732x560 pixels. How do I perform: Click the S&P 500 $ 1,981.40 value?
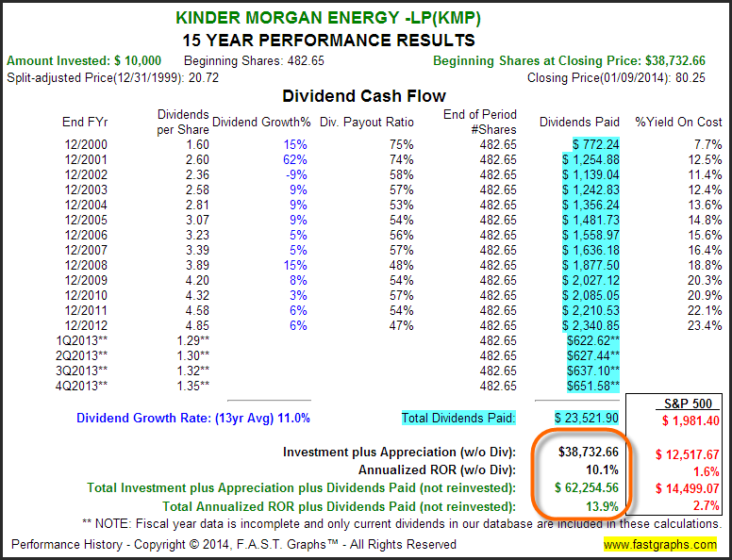click(x=690, y=420)
